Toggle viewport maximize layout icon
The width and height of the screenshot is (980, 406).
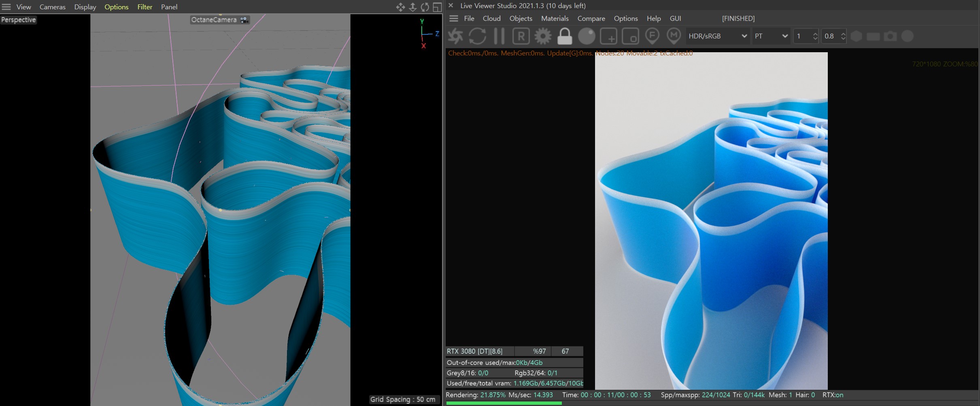[437, 7]
